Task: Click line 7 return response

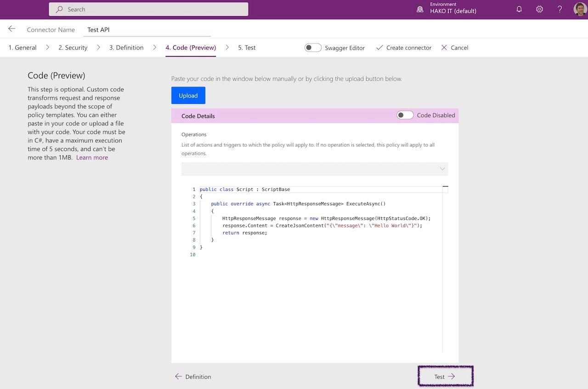Action: tap(245, 233)
